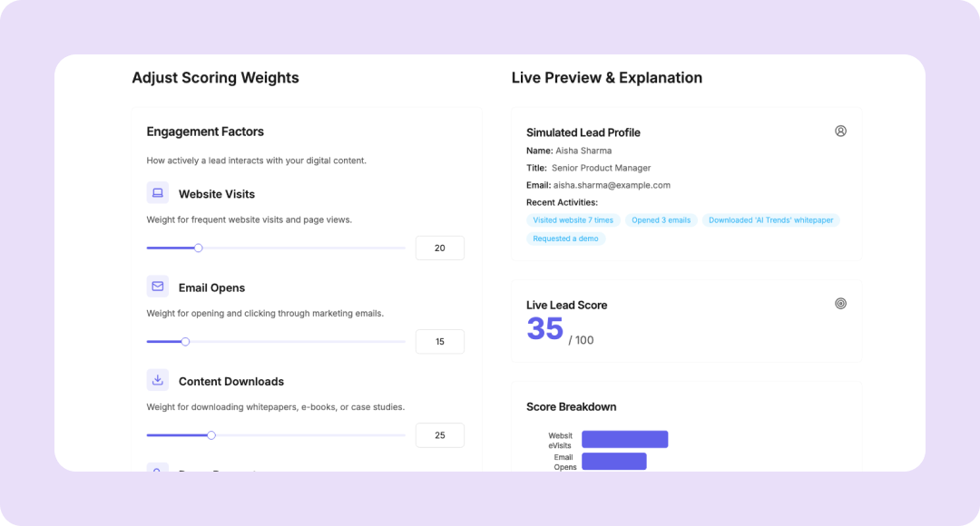Focus the Content Downloads weight field showing 25
The width and height of the screenshot is (980, 526).
click(439, 435)
